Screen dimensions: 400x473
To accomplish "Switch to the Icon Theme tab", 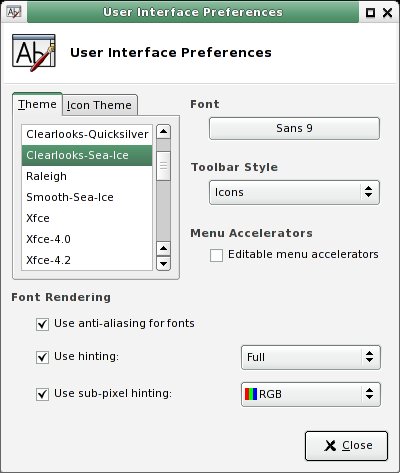I will 99,105.
